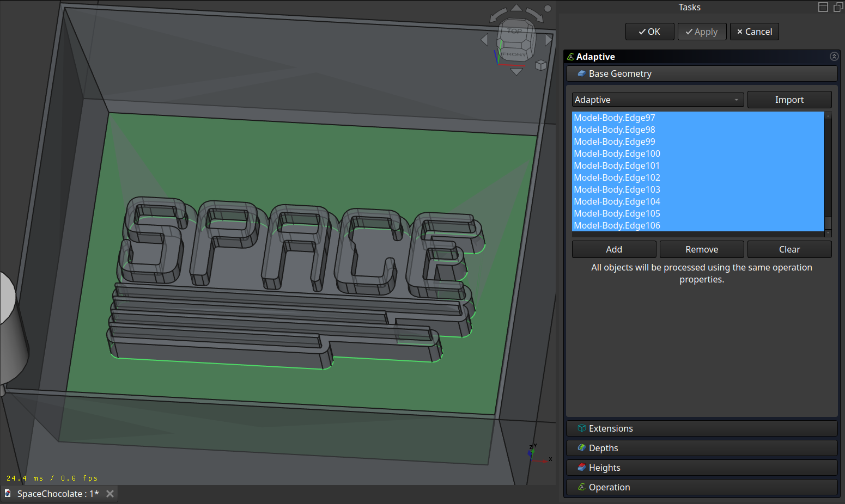Screen dimensions: 845x504
Task: Click the fps counter text in viewport
Action: 52,478
